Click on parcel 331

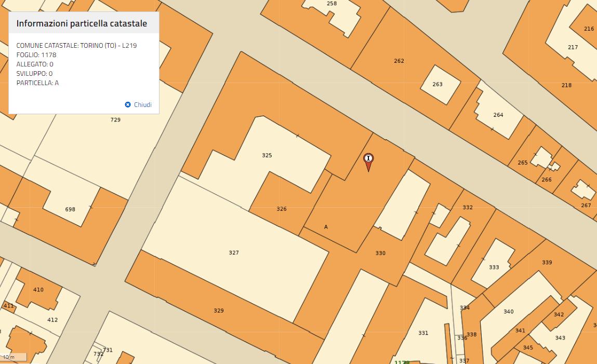(x=423, y=333)
